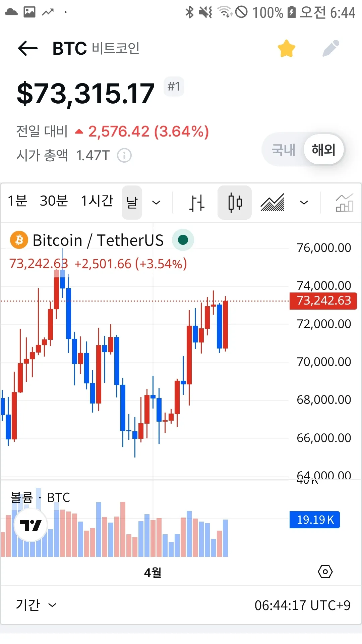362x644 pixels.
Task: Tap the pencil edit icon
Action: [x=330, y=49]
